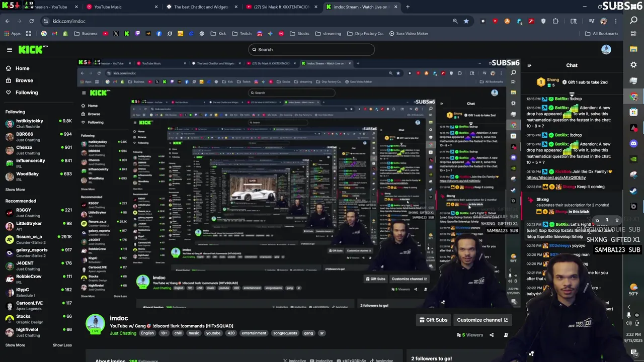Open Chenzo channel in Following list

pos(39,150)
